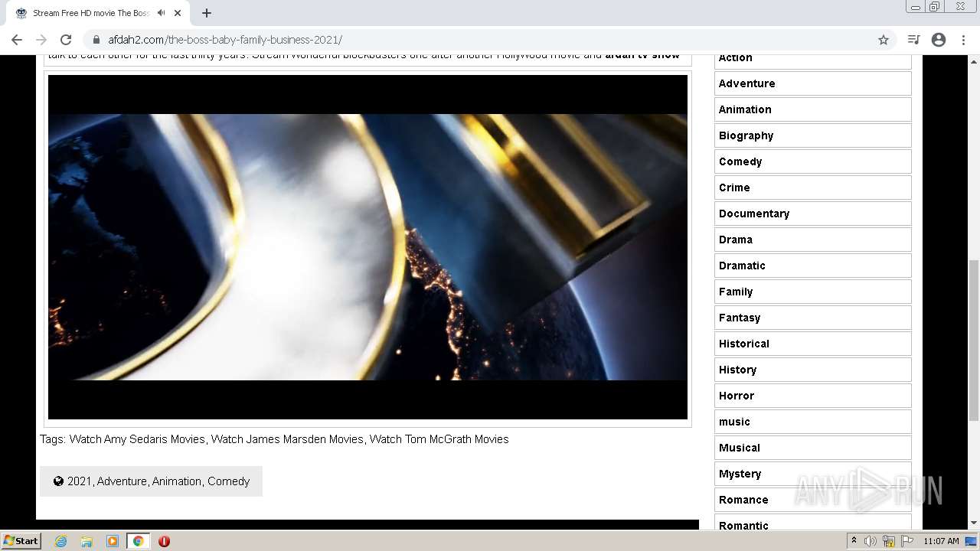This screenshot has width=980, height=551.
Task: Open the network status tray icon
Action: [889, 541]
